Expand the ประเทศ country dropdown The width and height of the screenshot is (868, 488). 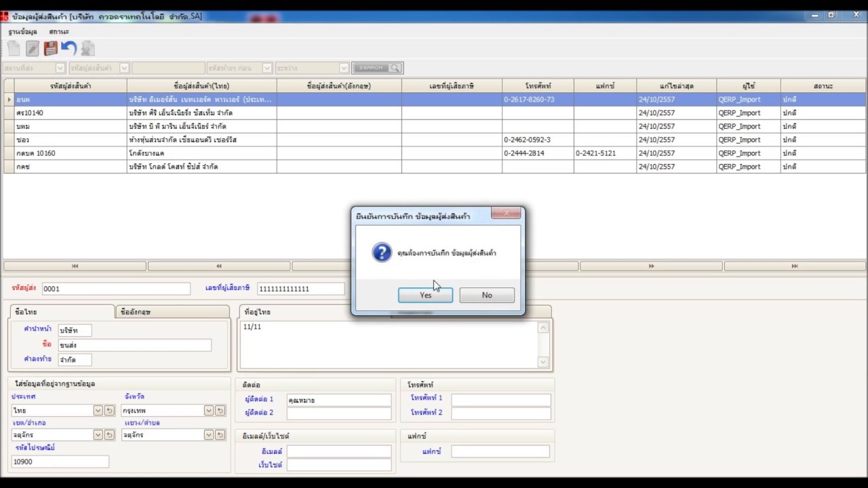point(98,411)
